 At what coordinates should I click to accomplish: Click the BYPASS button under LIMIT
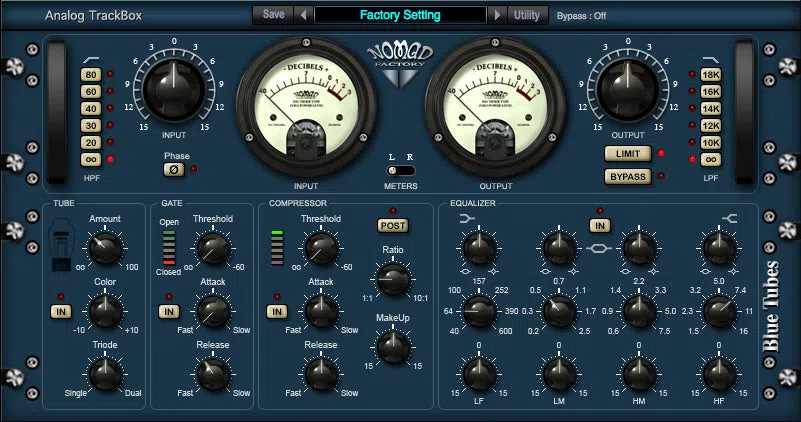pos(628,177)
